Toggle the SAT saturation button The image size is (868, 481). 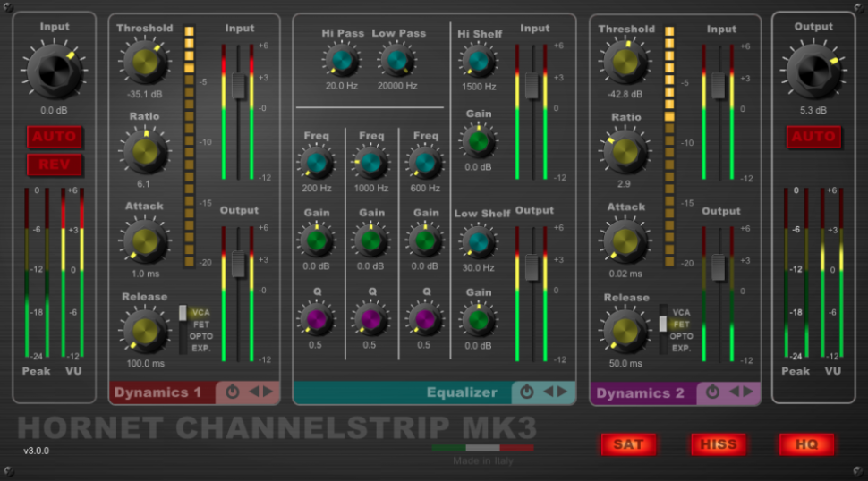(628, 444)
